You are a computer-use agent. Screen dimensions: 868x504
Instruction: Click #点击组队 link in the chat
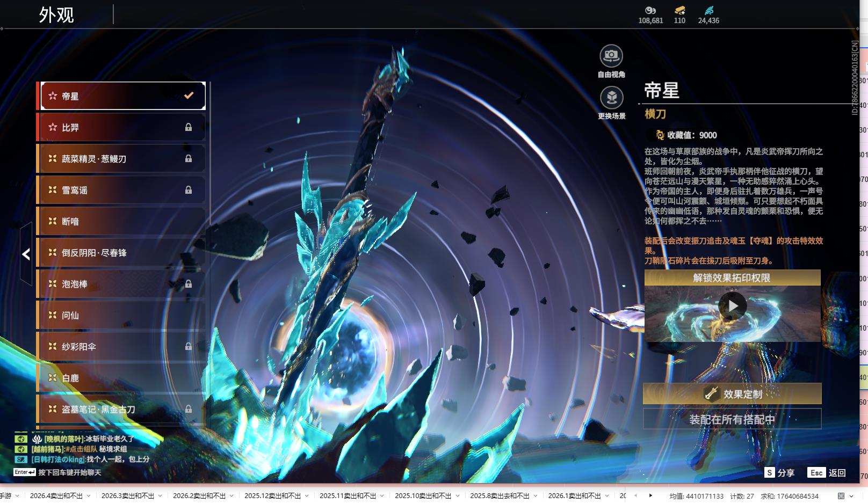[81, 449]
